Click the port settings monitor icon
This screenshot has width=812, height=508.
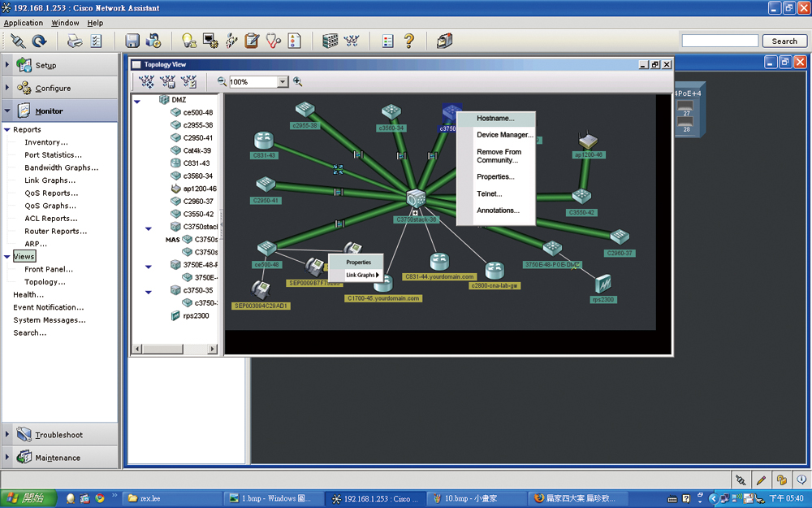coord(210,41)
